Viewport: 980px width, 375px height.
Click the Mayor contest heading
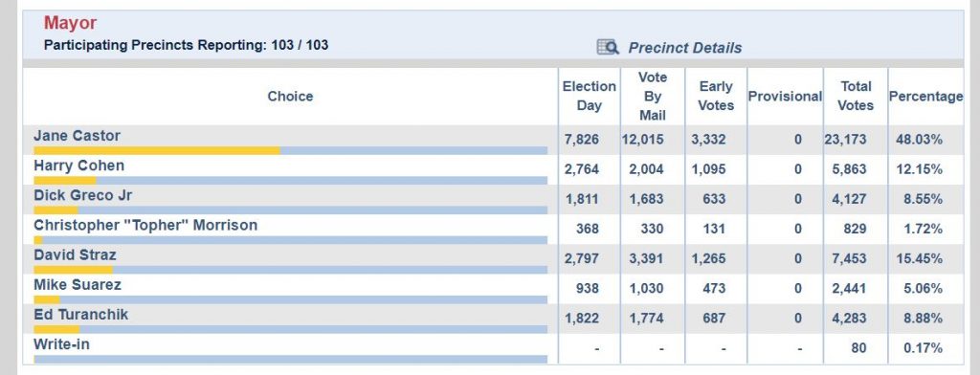point(70,23)
